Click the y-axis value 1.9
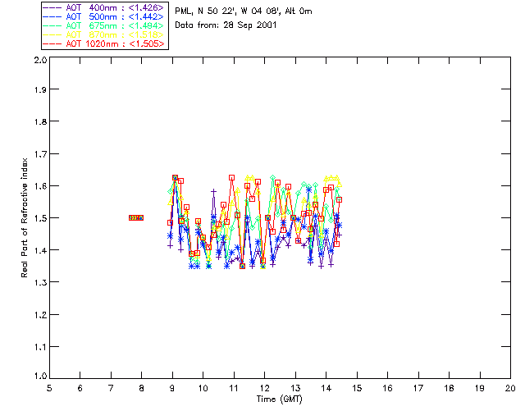Viewport: 525px width, 420px height. (40, 89)
